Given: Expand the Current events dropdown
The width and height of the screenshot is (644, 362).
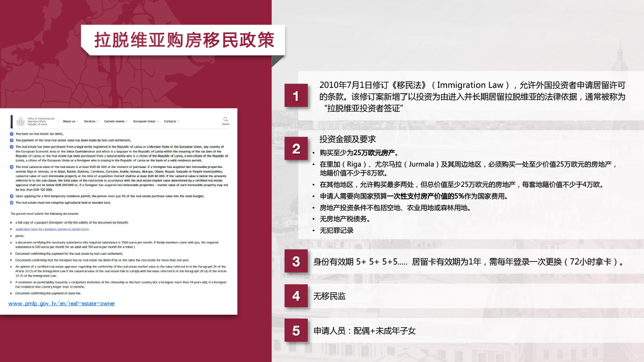Looking at the screenshot, I should 116,121.
